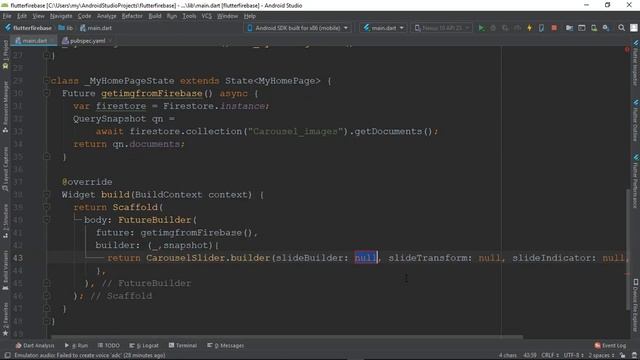Click the @override annotation
640x360 pixels.
click(x=87, y=182)
